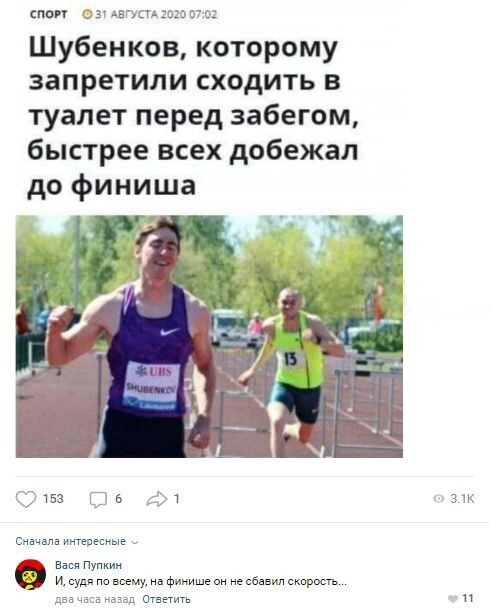Click the chevron next to Сначала интересные
Image resolution: width=493 pixels, height=613 pixels.
coord(135,543)
